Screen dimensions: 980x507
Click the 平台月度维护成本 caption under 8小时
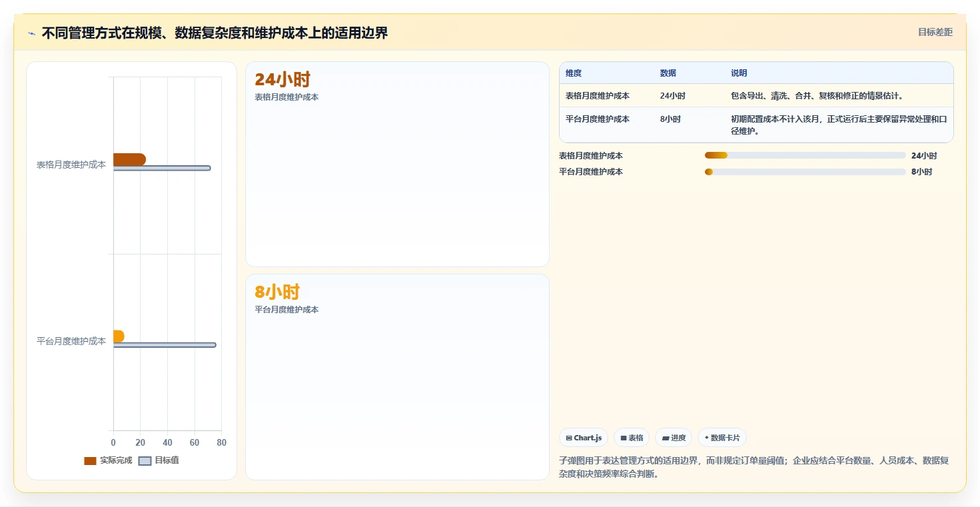click(286, 310)
